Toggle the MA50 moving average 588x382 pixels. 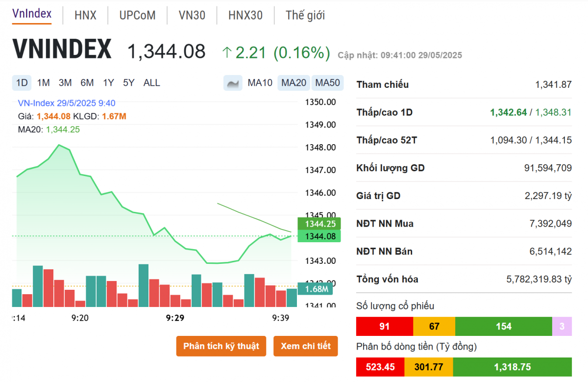point(327,83)
